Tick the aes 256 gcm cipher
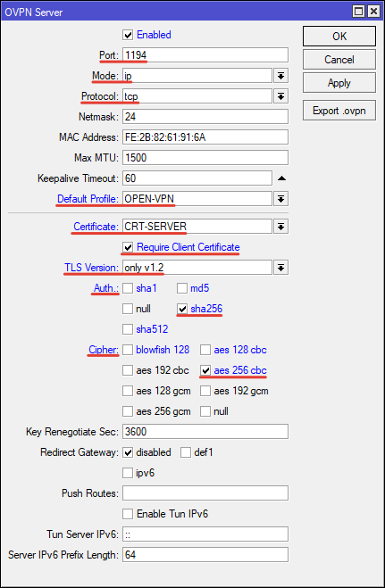 pyautogui.click(x=128, y=411)
